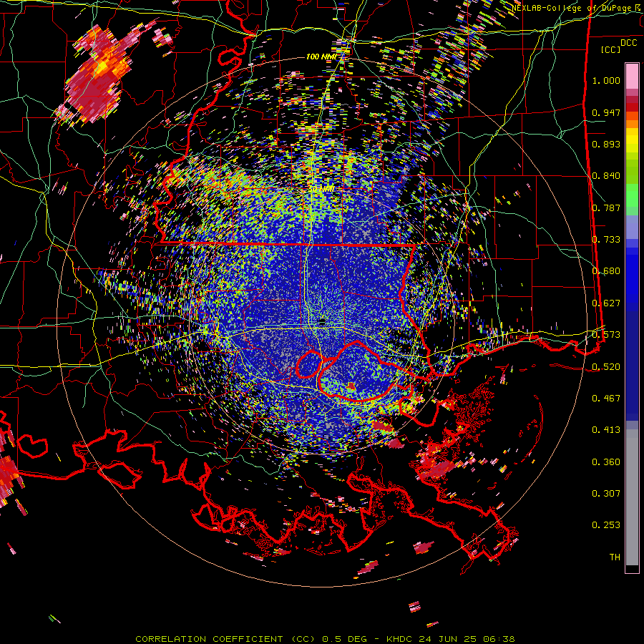This screenshot has height=644, width=644.
Task: Click the 0.360 legend value
Action: tap(606, 462)
